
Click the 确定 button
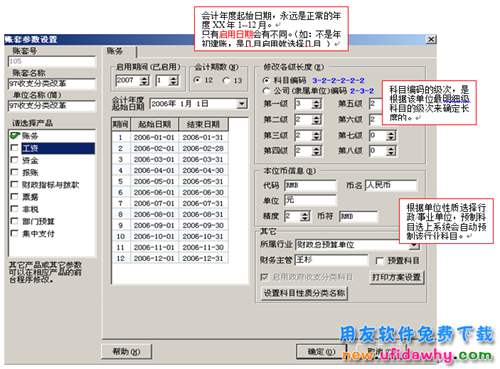coord(321,351)
